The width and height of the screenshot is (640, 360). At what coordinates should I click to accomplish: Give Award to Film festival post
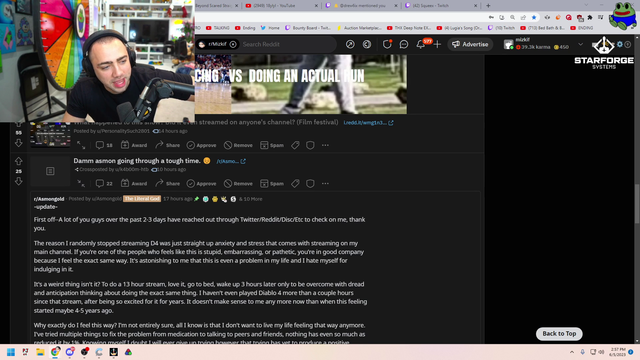[134, 145]
